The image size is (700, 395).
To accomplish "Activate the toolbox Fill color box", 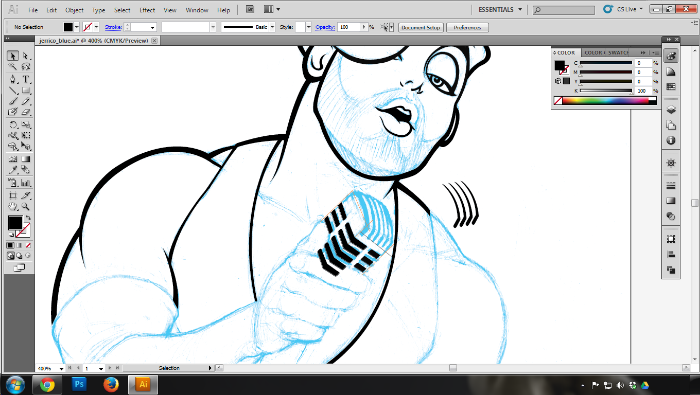I will tap(15, 222).
